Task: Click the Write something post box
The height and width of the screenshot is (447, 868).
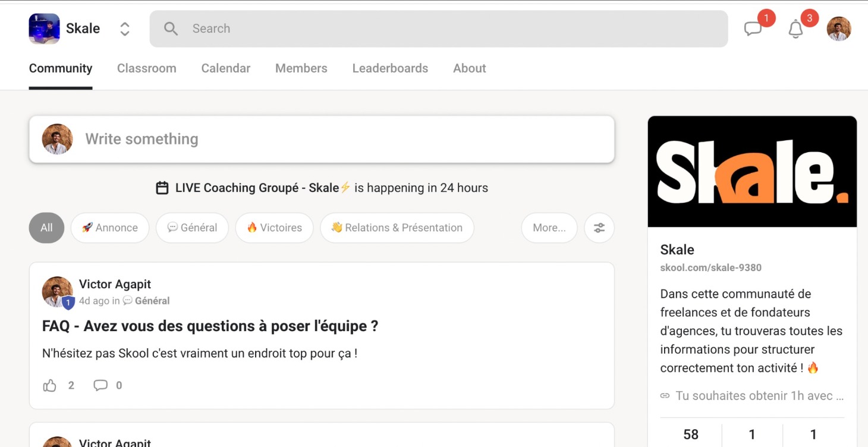Action: [322, 139]
